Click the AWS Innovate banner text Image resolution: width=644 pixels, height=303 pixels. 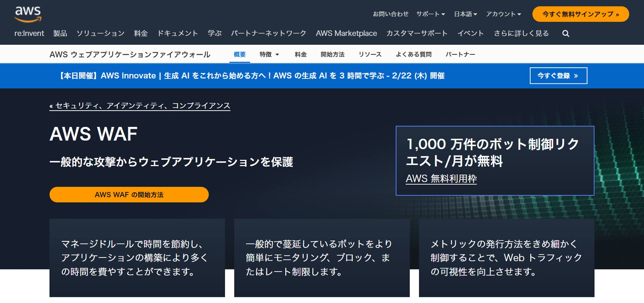[x=252, y=76]
